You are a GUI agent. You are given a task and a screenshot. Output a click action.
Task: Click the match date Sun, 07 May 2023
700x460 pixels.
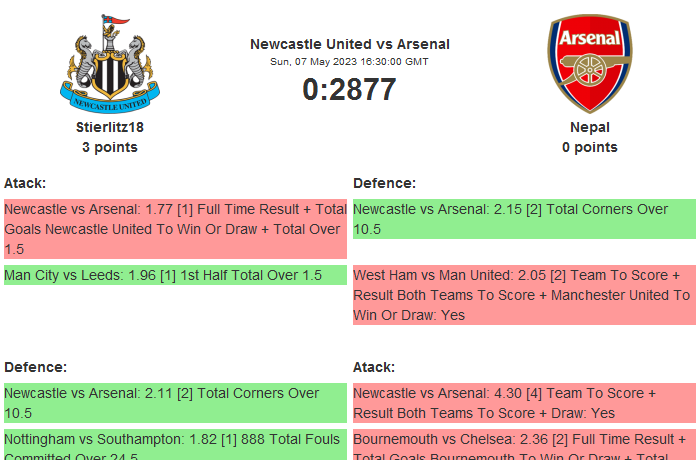pos(350,62)
